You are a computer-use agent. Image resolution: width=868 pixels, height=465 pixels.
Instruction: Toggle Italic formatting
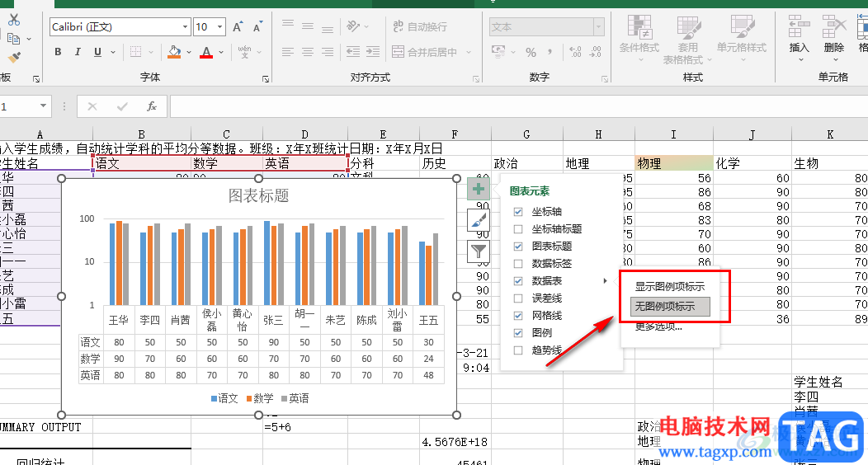pos(78,52)
